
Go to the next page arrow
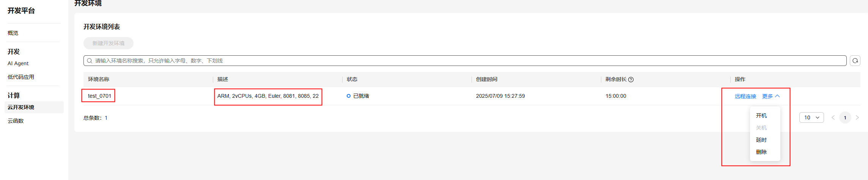point(857,117)
